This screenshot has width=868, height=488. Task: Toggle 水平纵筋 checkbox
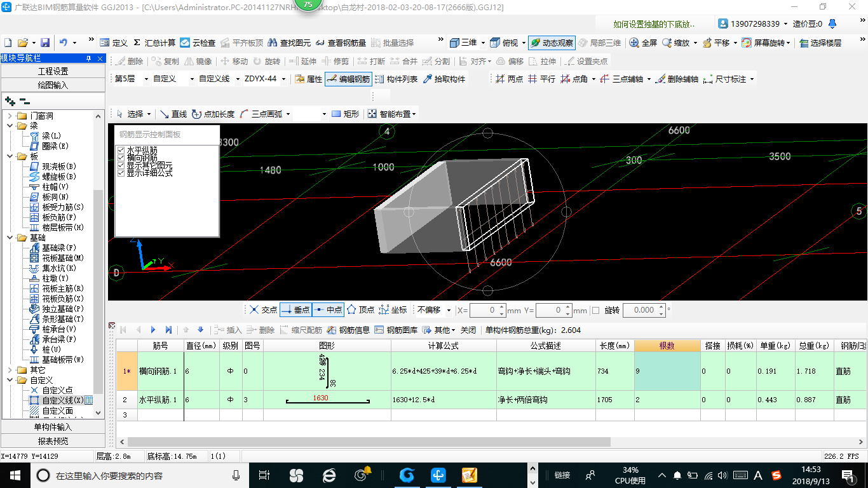tap(121, 150)
